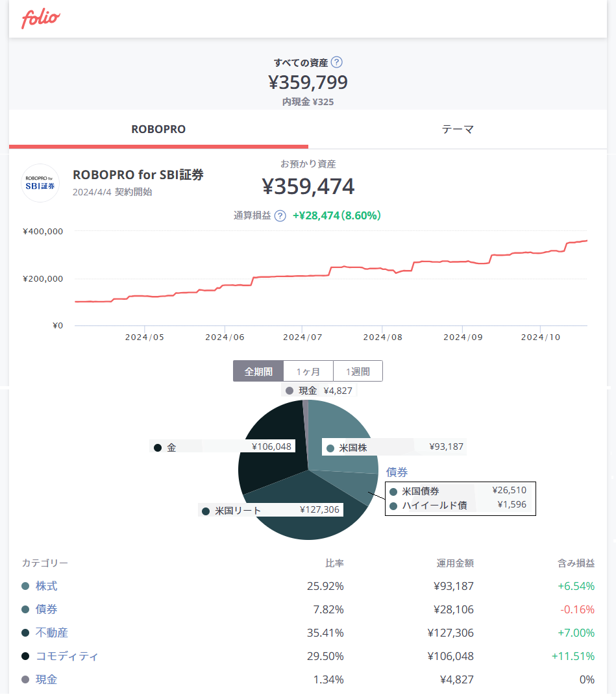Click the 2024/08 chart axis label
This screenshot has width=616, height=697.
[383, 337]
